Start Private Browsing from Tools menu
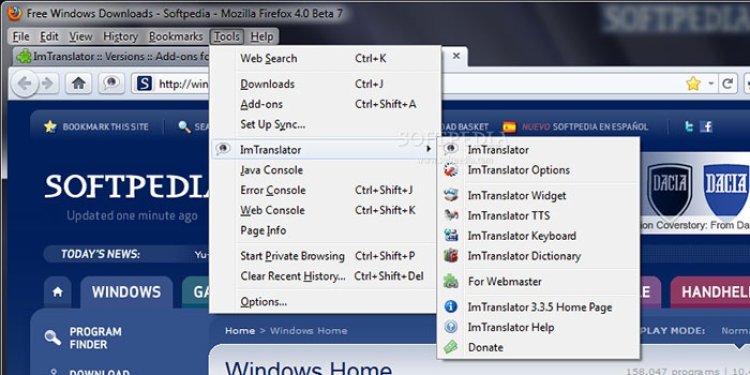This screenshot has height=375, width=750. 325,256
